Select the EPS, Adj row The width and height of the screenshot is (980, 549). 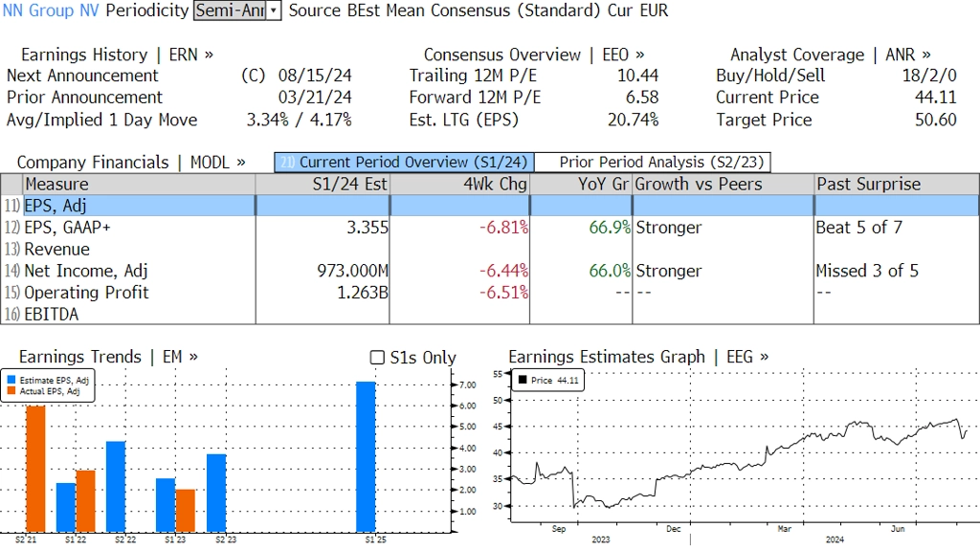click(490, 206)
